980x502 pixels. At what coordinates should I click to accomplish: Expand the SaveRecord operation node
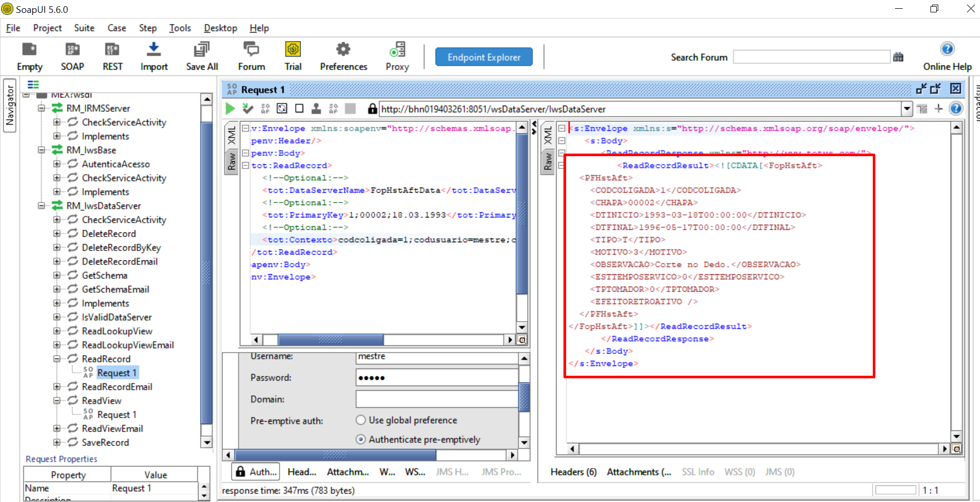tap(57, 442)
